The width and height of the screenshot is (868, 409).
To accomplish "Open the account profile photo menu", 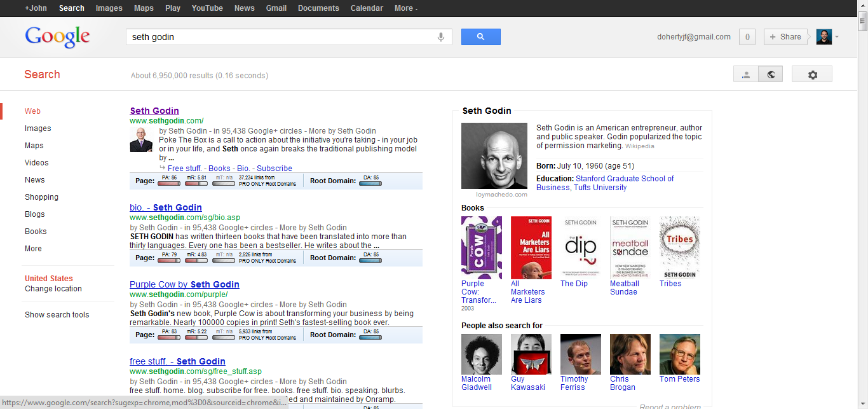I will click(824, 37).
